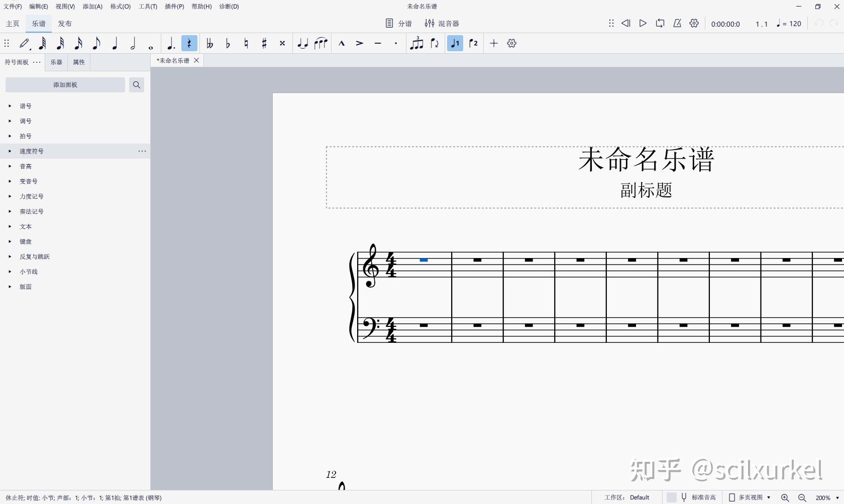This screenshot has width=844, height=504.
Task: Switch to the 发布 (Publish) tab
Action: (x=65, y=24)
